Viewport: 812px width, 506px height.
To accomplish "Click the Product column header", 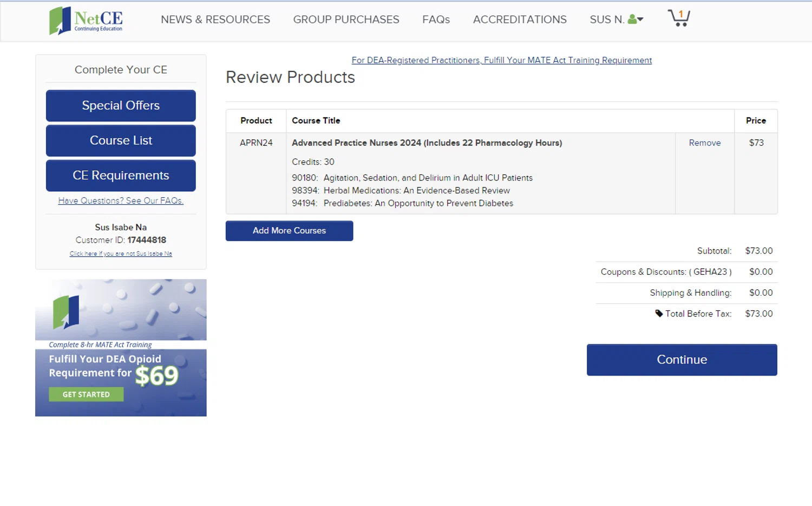I will click(x=256, y=121).
